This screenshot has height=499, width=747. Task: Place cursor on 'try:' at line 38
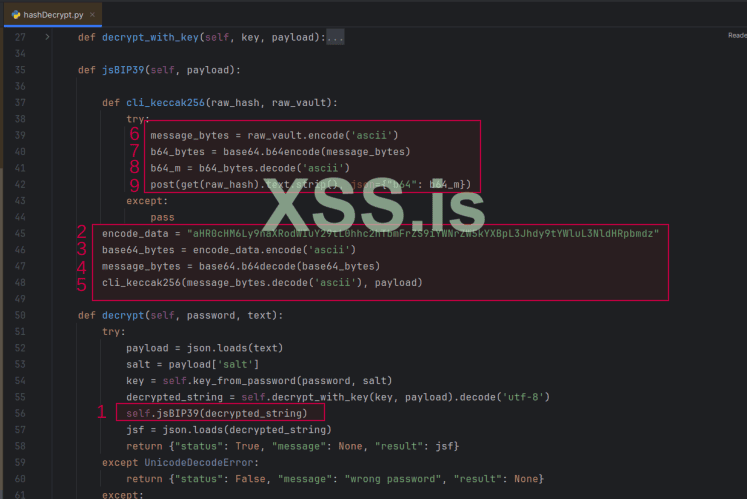138,119
